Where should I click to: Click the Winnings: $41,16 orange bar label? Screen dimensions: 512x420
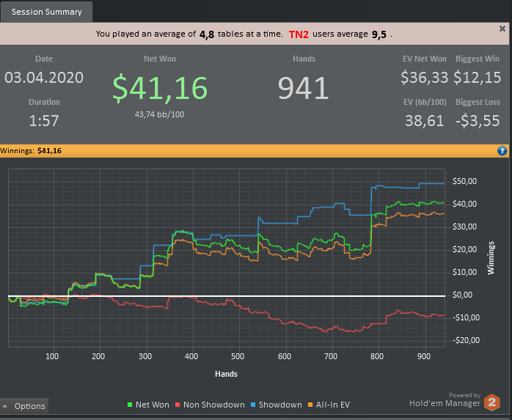[31, 151]
